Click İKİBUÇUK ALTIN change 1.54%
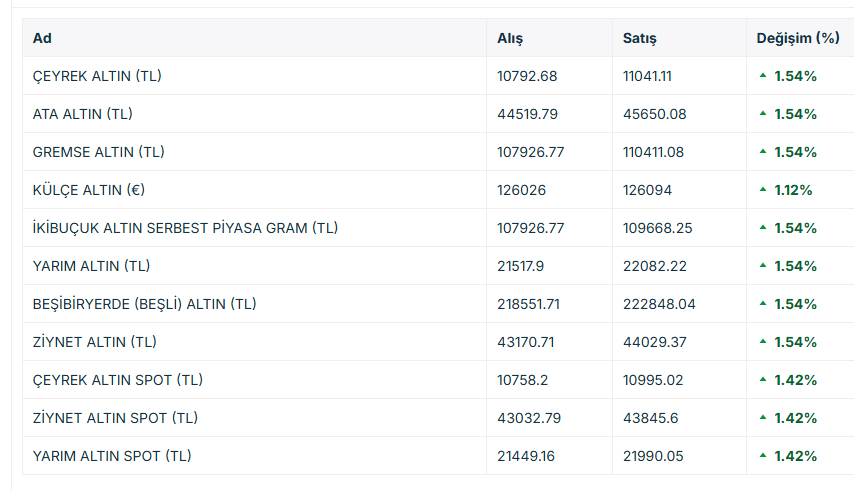 pyautogui.click(x=795, y=228)
